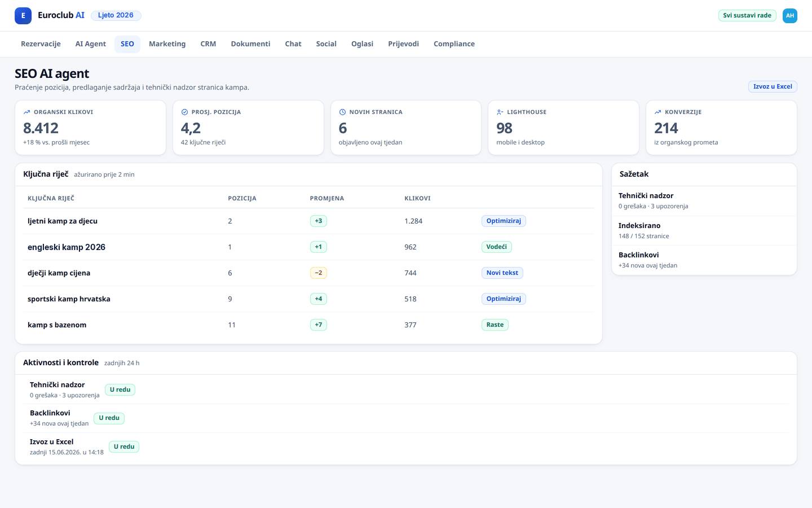
Task: Click the +4 change badge
Action: click(319, 299)
